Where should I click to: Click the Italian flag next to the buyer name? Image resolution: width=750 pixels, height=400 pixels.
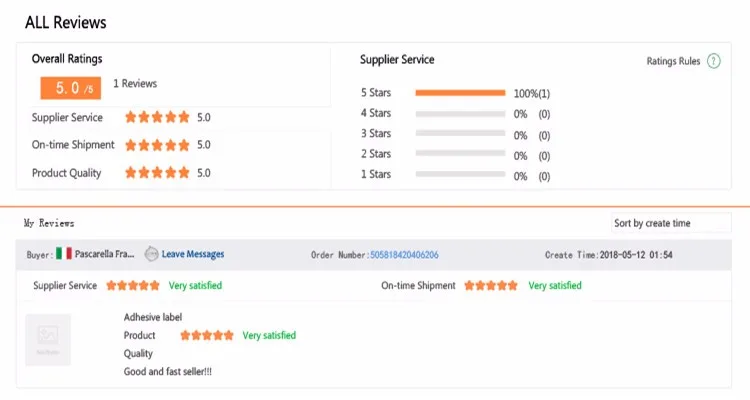click(64, 253)
